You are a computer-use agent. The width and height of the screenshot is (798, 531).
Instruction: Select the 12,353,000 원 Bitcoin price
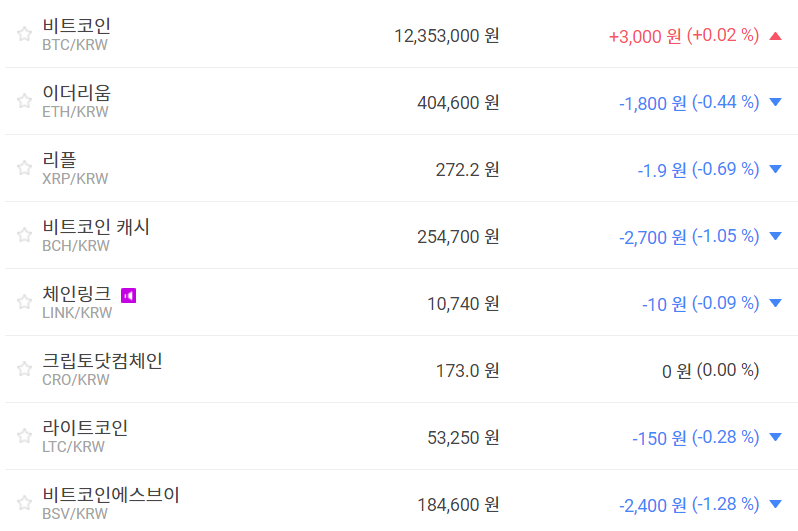tap(447, 35)
